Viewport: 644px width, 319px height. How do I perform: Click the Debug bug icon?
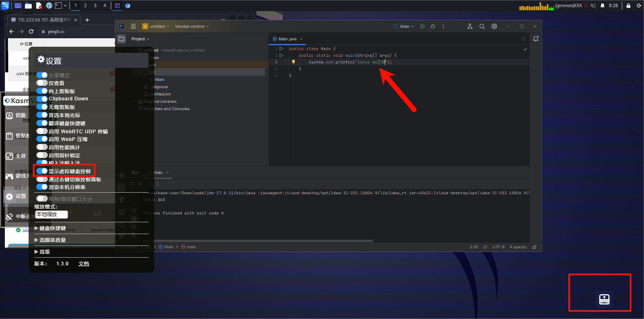tap(433, 26)
